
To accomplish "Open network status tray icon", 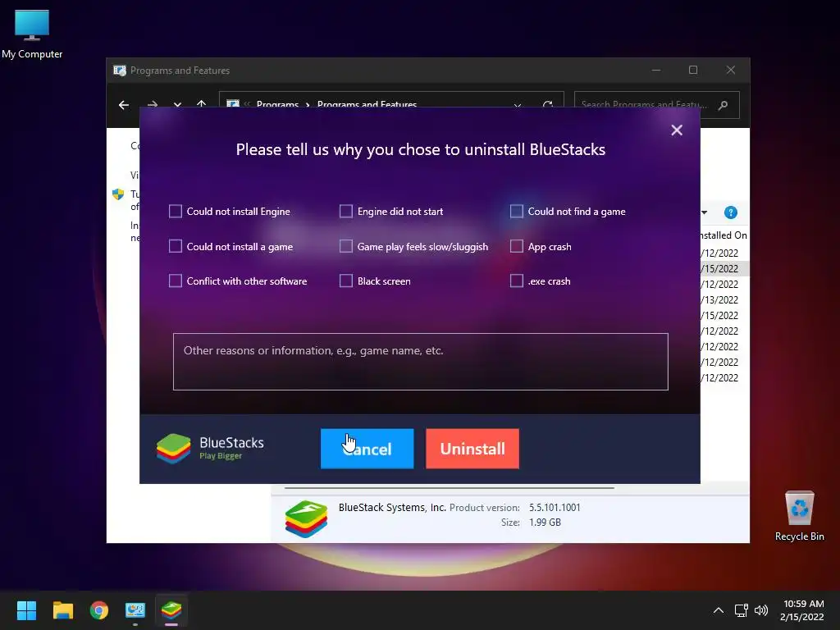I will pyautogui.click(x=742, y=610).
